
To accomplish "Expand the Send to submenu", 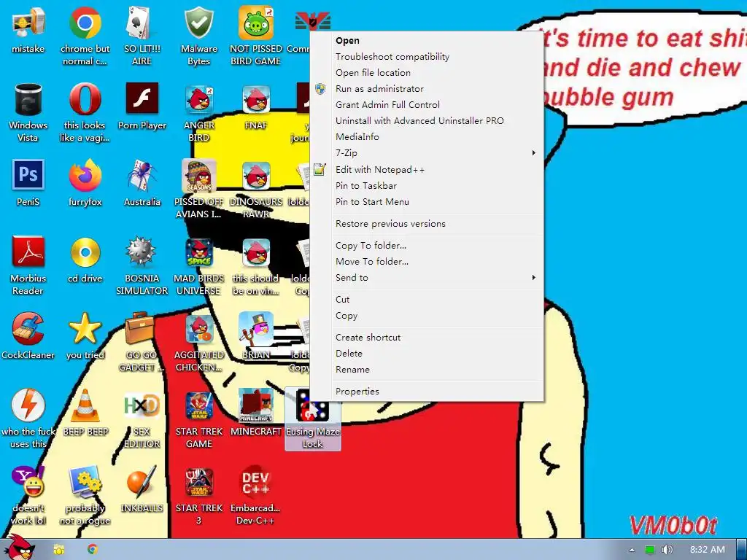I will pyautogui.click(x=426, y=278).
